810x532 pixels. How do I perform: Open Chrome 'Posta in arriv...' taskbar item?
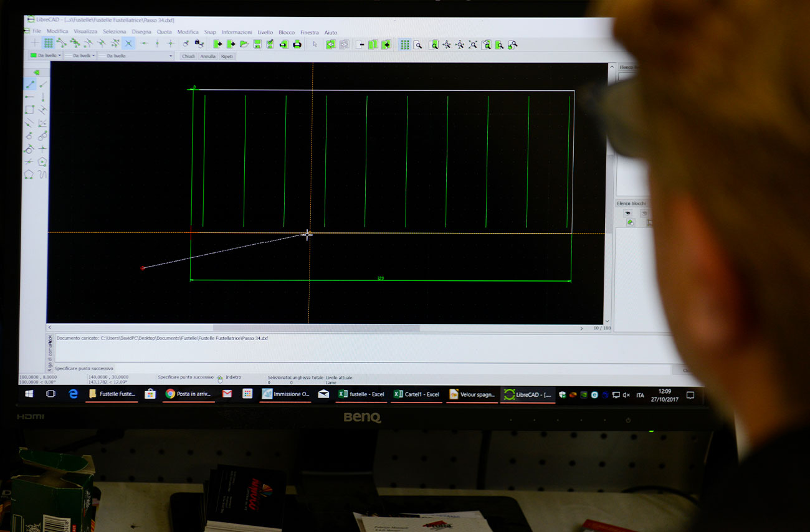189,394
